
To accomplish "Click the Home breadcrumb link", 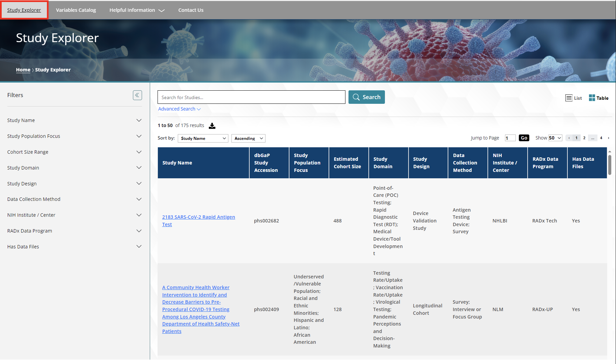I will click(x=23, y=70).
